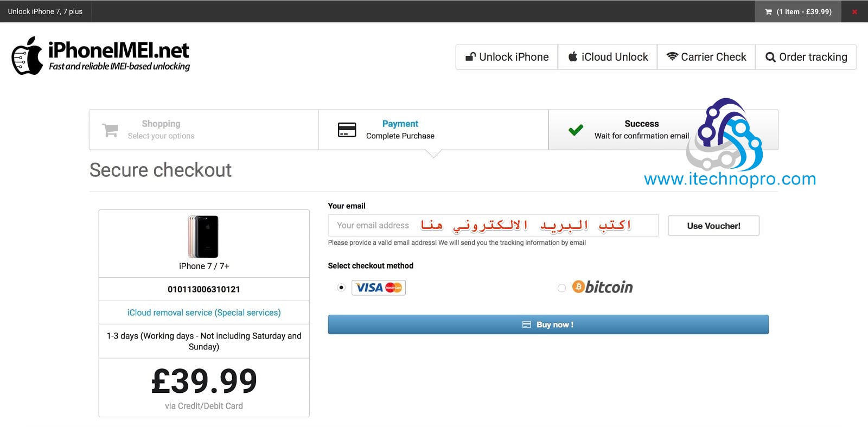868x427 pixels.
Task: Select the Visa/Mastercard radio button
Action: [341, 288]
